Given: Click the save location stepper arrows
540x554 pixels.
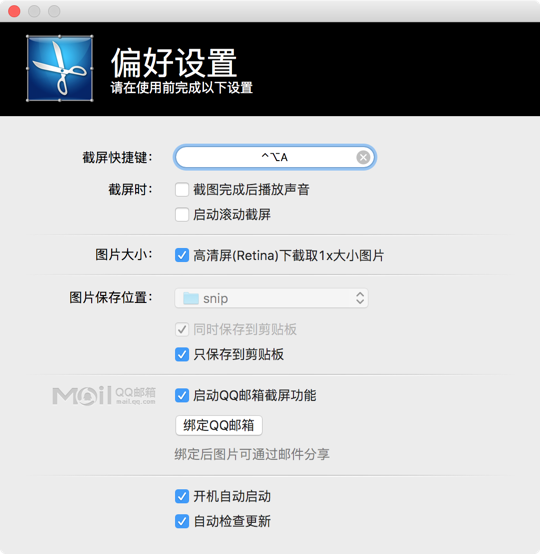Looking at the screenshot, I should click(x=360, y=298).
